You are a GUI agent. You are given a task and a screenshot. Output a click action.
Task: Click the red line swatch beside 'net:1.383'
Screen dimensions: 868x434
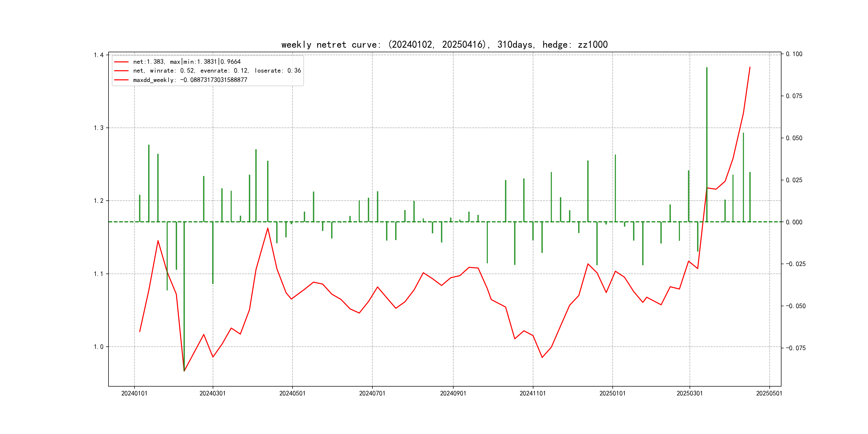(121, 62)
